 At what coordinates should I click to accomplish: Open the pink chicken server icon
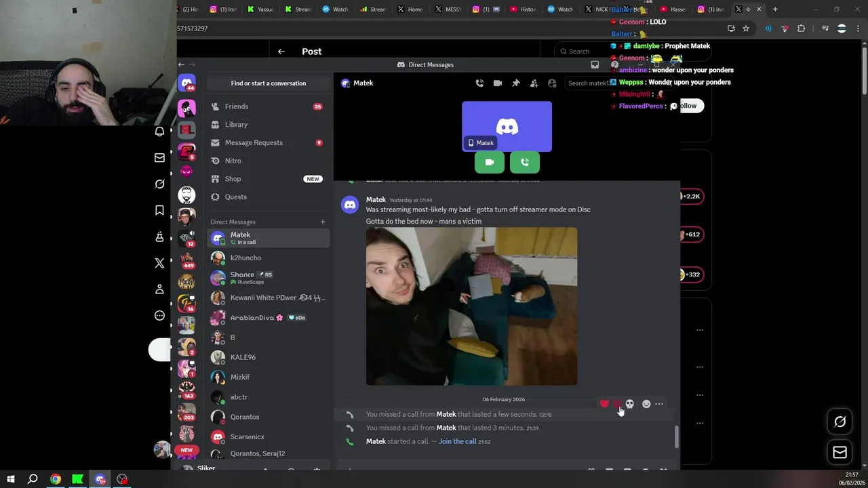pos(186,108)
